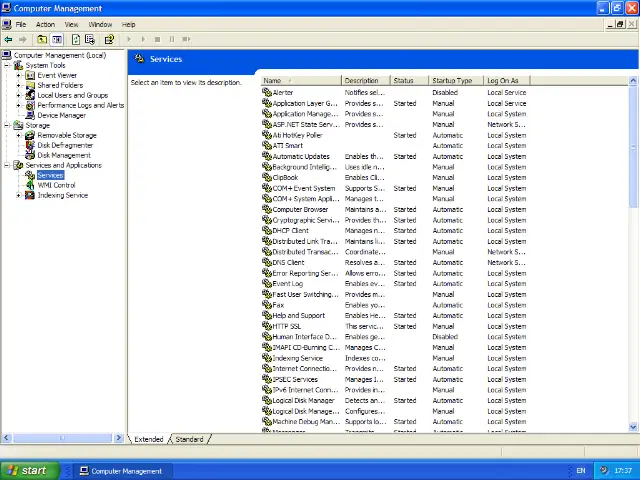Select the IPSEC Services icon

click(267, 379)
